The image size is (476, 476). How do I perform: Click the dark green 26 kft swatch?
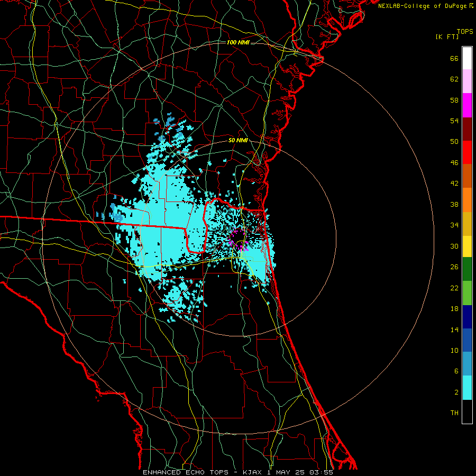[x=467, y=269]
